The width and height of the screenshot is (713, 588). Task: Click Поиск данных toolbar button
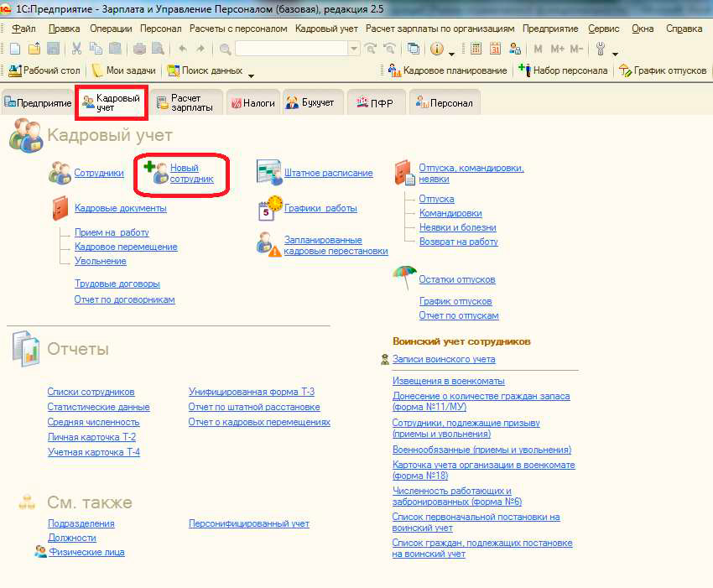click(205, 70)
